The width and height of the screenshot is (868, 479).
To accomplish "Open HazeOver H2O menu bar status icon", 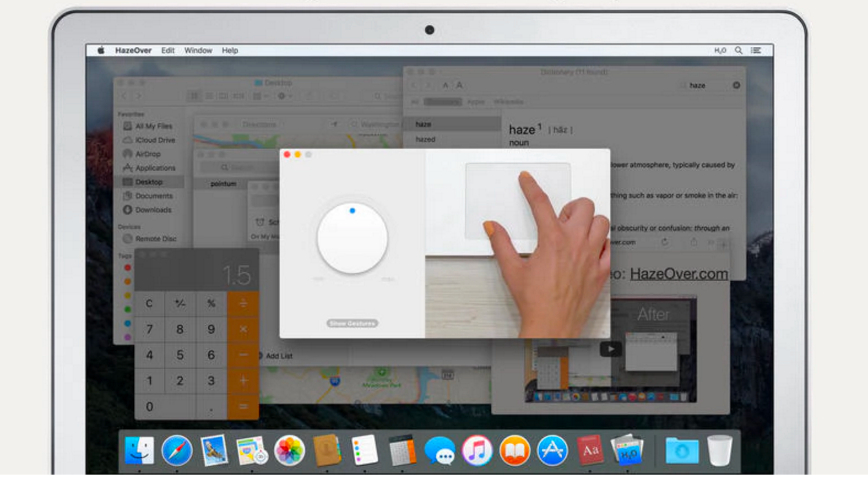I will click(720, 50).
